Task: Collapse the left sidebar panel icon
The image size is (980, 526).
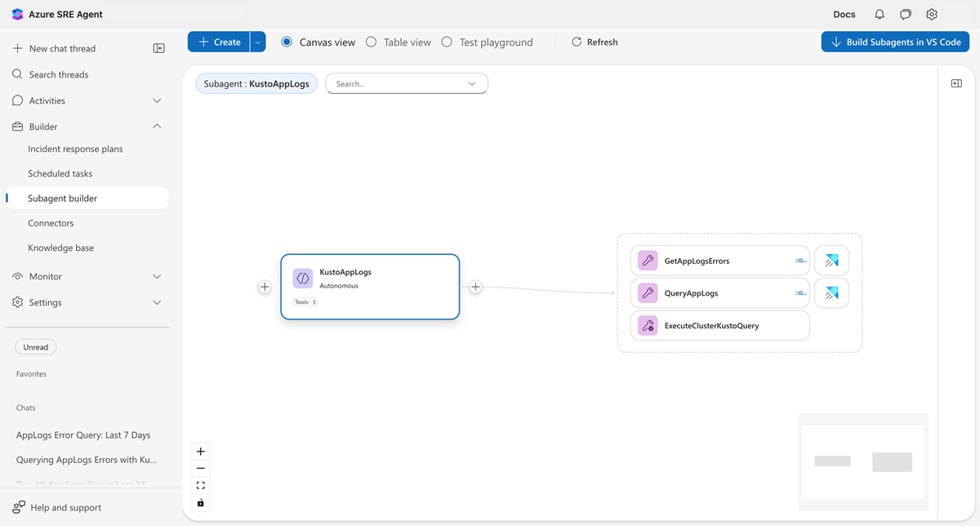Action: pos(159,48)
